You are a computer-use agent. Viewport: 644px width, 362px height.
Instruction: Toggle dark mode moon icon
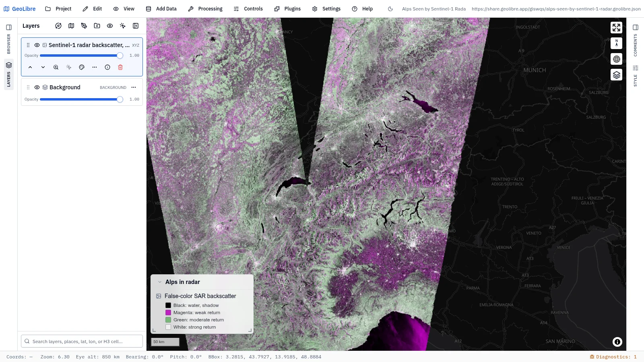(390, 9)
